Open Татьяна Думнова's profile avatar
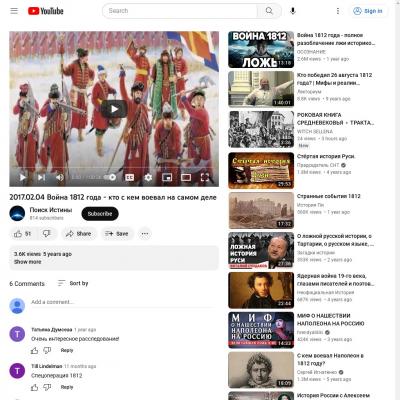The image size is (400, 400). pyautogui.click(x=17, y=334)
